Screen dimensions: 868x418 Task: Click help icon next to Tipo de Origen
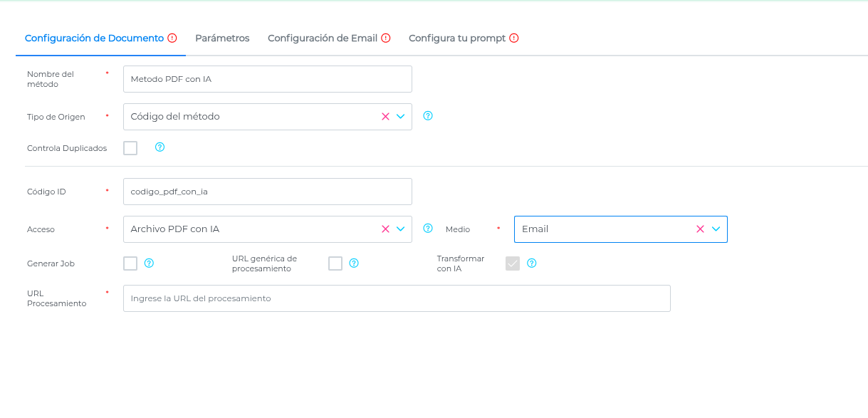pos(428,115)
